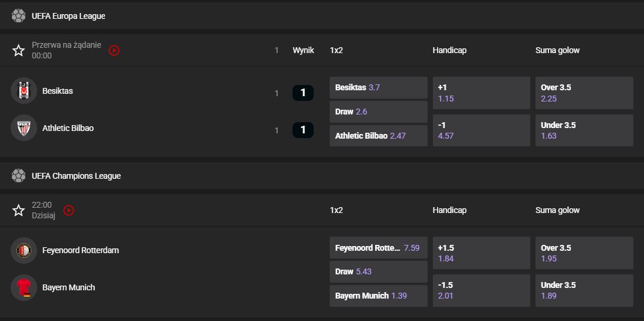
Task: Bet on Athletic Bilbao at 2.47
Action: pyautogui.click(x=378, y=136)
